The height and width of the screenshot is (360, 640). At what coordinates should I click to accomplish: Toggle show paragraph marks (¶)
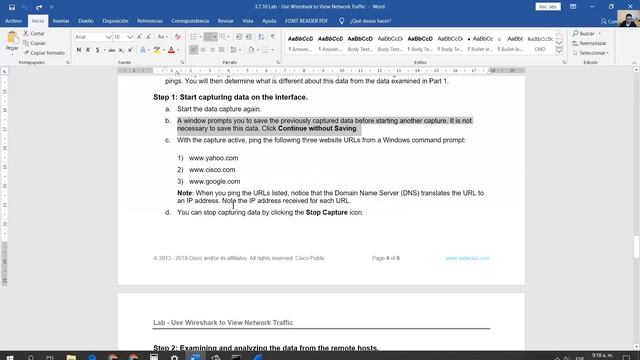tap(273, 37)
